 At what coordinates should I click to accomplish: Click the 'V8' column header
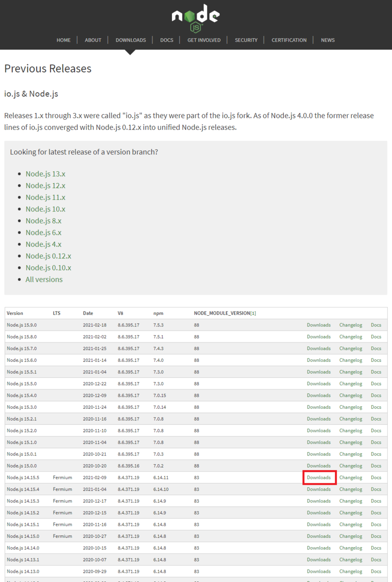coord(121,313)
